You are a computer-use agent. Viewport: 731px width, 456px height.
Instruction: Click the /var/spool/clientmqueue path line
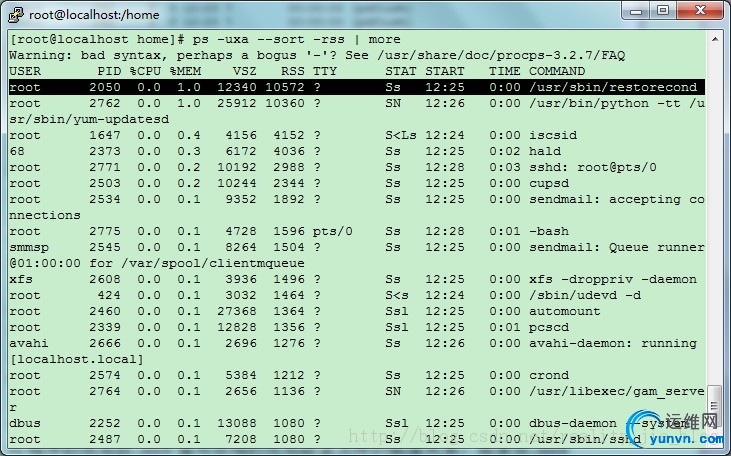157,263
